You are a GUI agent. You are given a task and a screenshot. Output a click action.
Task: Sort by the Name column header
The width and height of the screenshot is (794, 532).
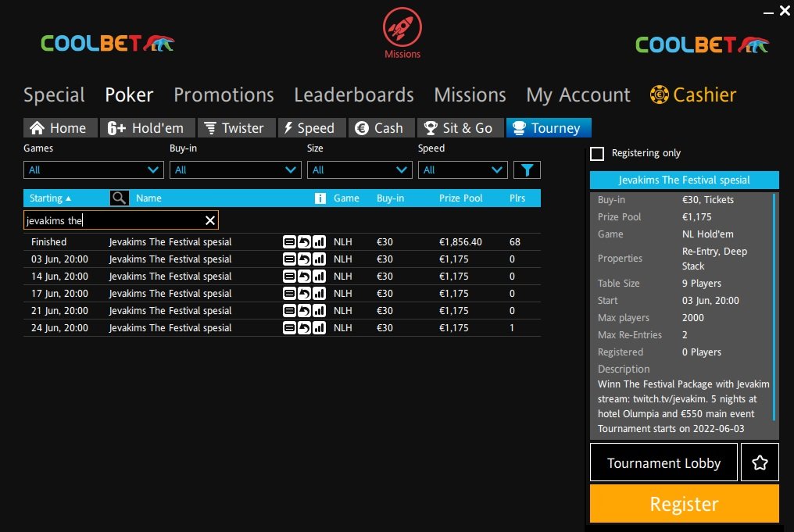(x=148, y=198)
